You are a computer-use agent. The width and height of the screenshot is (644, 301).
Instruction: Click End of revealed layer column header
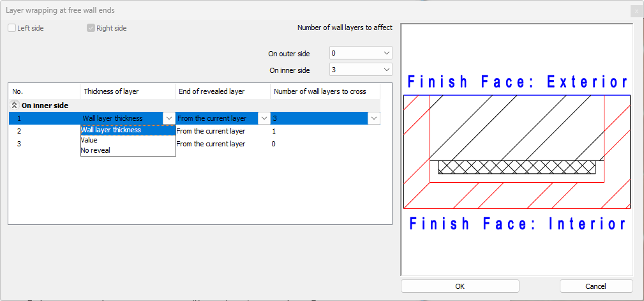[x=223, y=91]
